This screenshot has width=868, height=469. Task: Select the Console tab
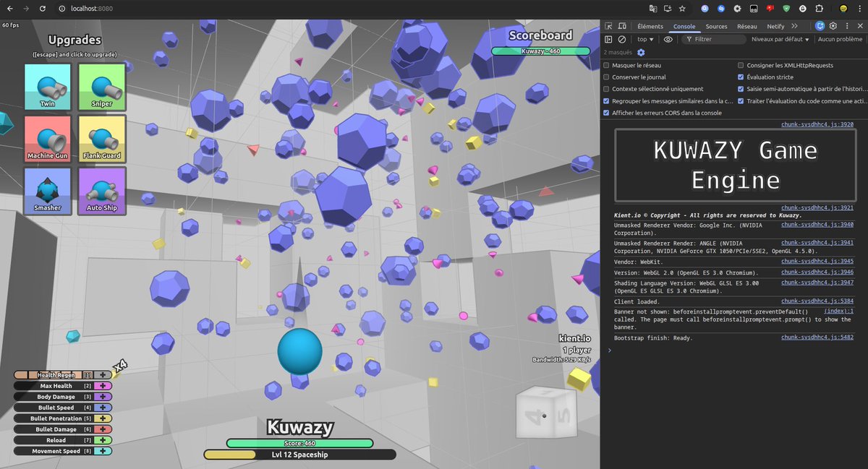[x=684, y=26]
